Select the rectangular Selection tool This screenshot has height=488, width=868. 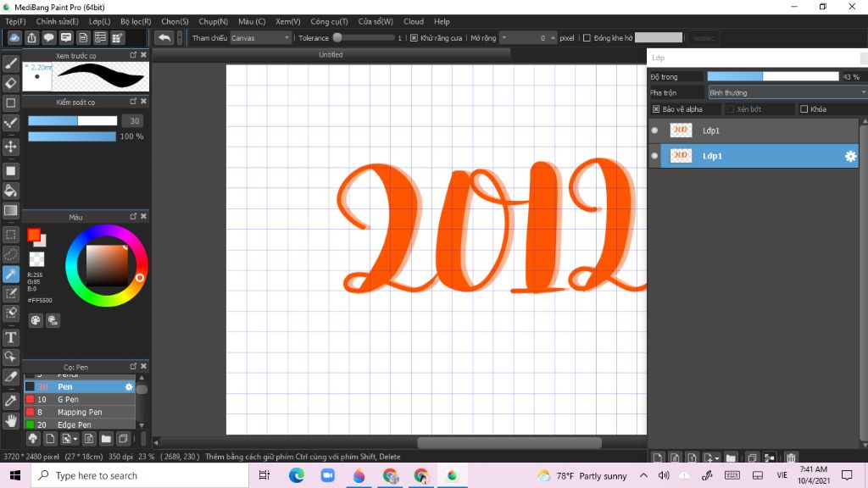coord(10,235)
